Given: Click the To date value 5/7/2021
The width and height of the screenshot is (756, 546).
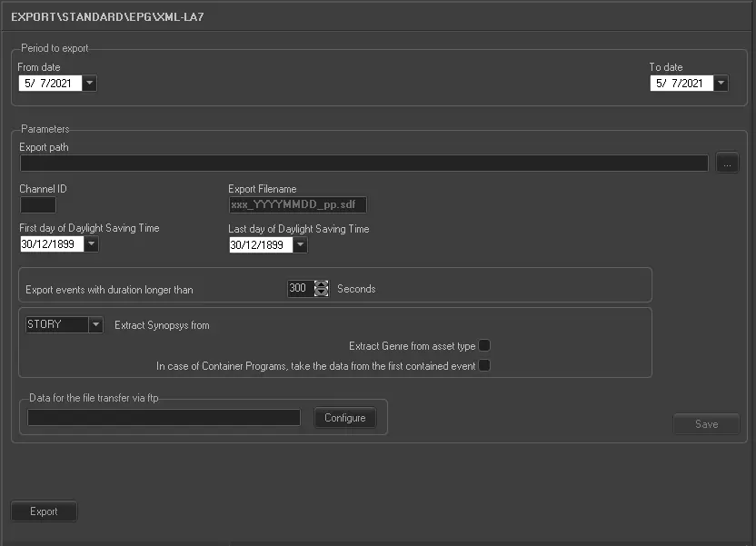Looking at the screenshot, I should coord(681,84).
